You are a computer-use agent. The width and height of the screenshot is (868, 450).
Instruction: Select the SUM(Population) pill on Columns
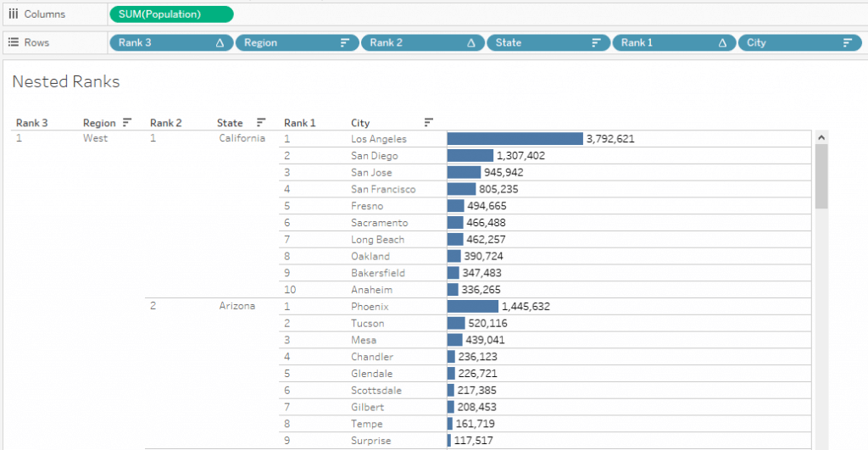pyautogui.click(x=171, y=14)
